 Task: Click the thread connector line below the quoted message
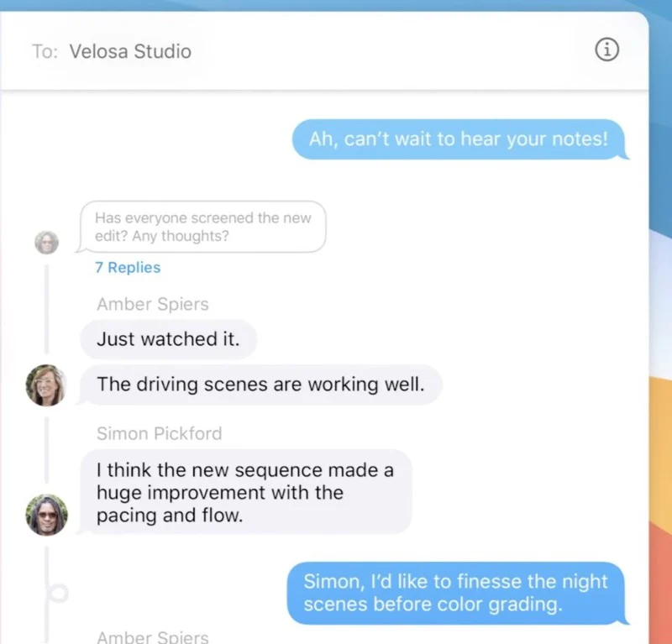(x=47, y=308)
